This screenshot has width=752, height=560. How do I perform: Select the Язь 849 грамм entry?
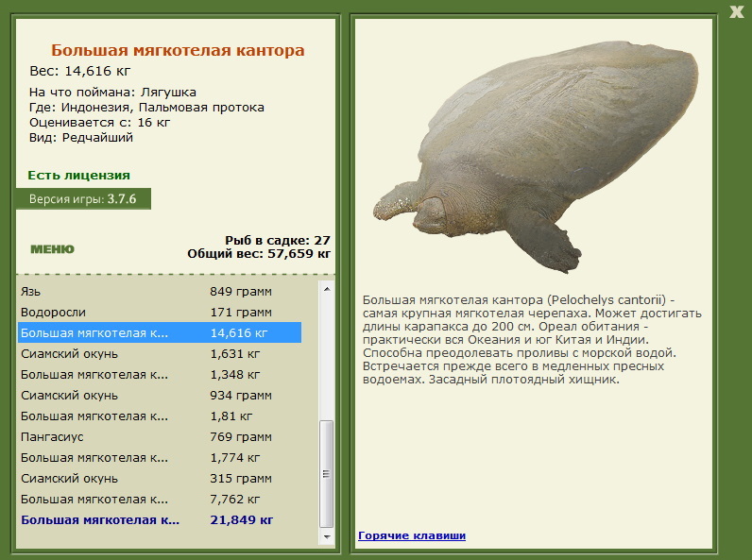click(x=160, y=291)
